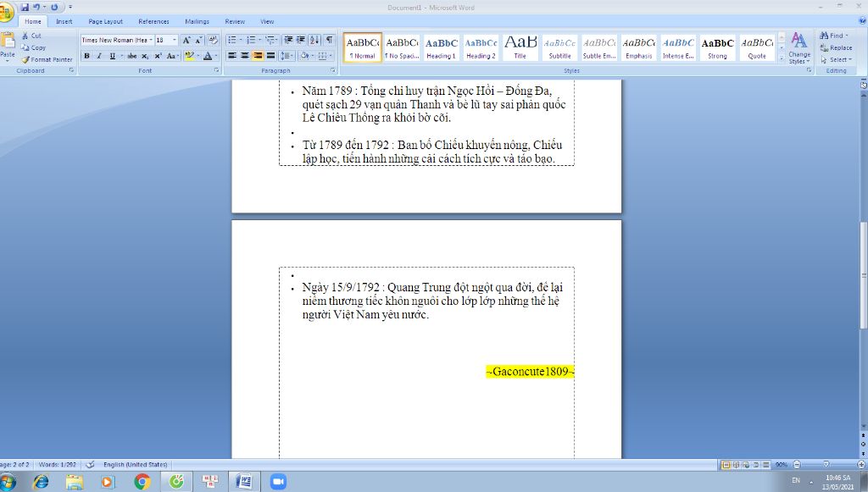Image resolution: width=868 pixels, height=492 pixels.
Task: Click the borders button
Action: coord(323,56)
